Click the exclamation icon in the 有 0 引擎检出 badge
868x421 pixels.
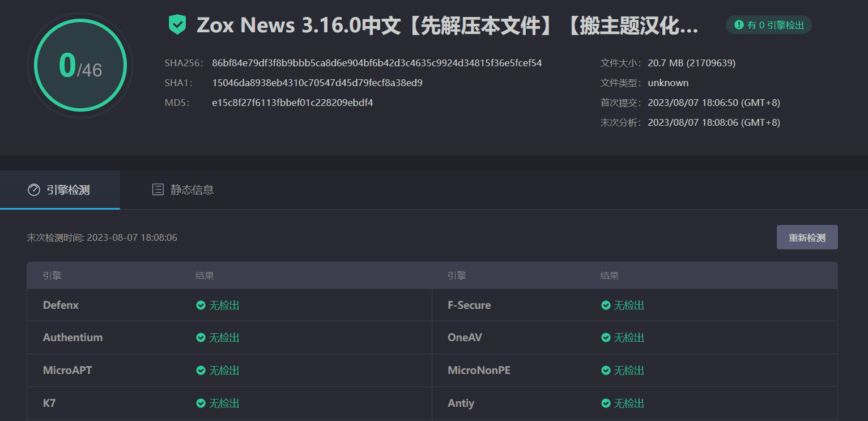click(739, 25)
